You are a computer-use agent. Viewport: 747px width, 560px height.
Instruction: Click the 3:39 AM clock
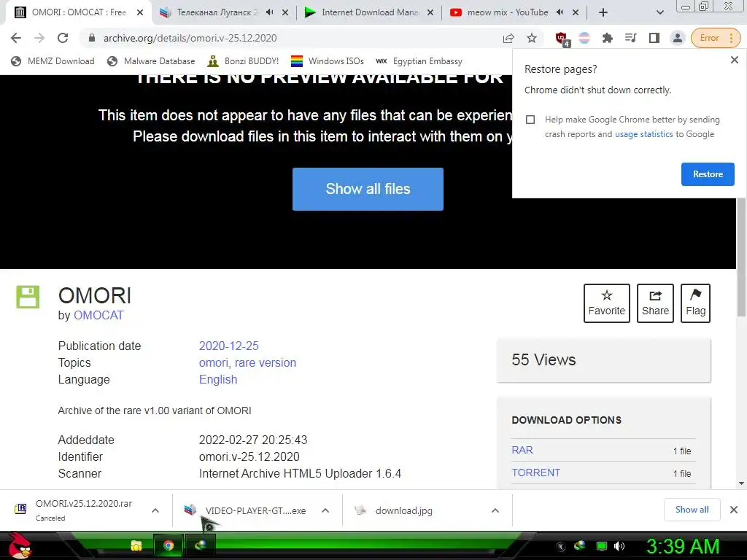click(x=683, y=546)
